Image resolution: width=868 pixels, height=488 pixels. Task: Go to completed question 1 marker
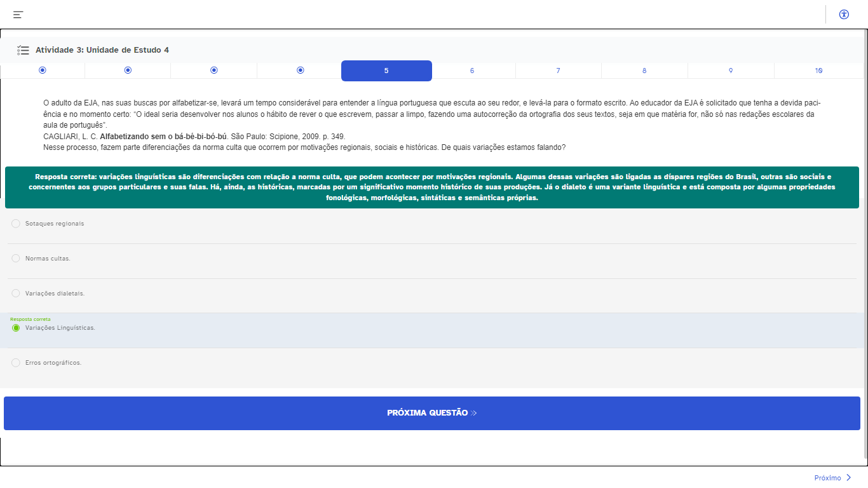43,70
